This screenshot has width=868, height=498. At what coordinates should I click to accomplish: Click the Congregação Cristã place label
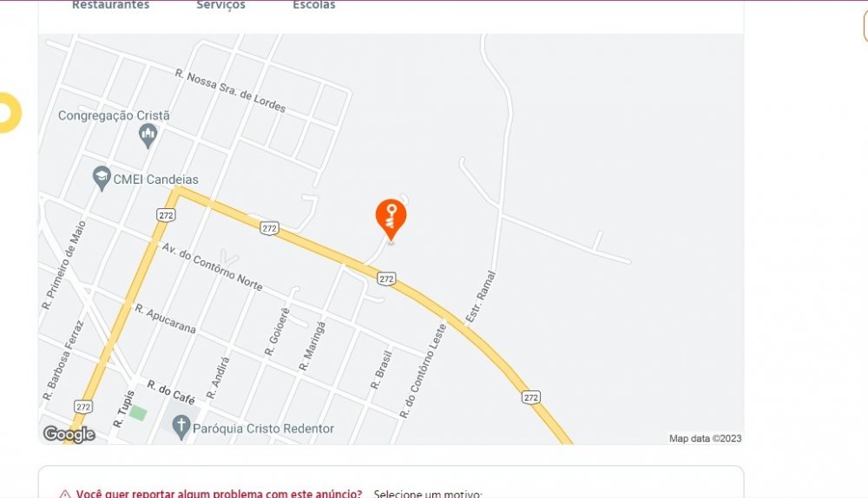pyautogui.click(x=114, y=115)
